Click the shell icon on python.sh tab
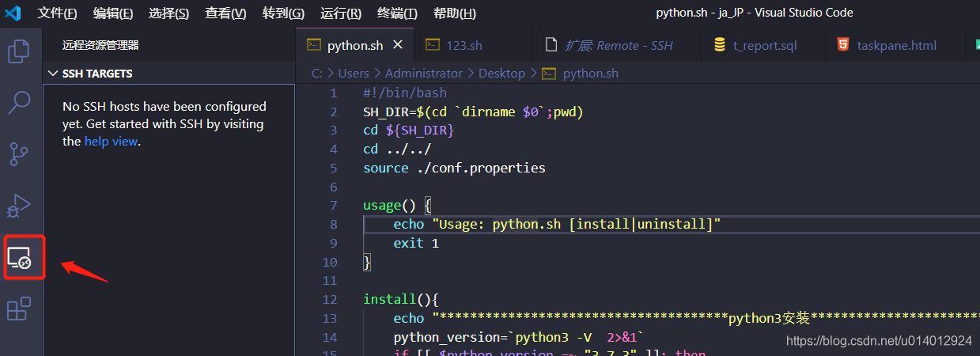The image size is (980, 356). 313,44
